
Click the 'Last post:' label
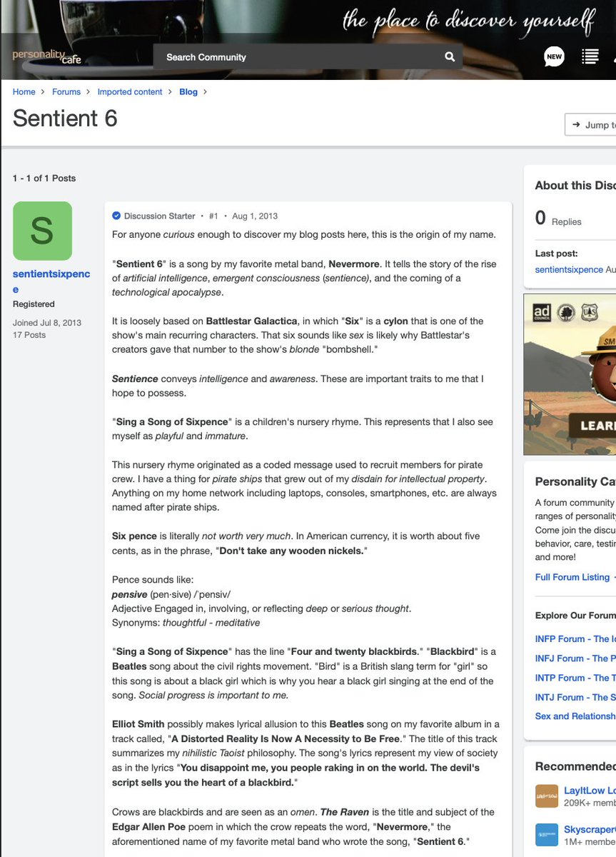557,254
